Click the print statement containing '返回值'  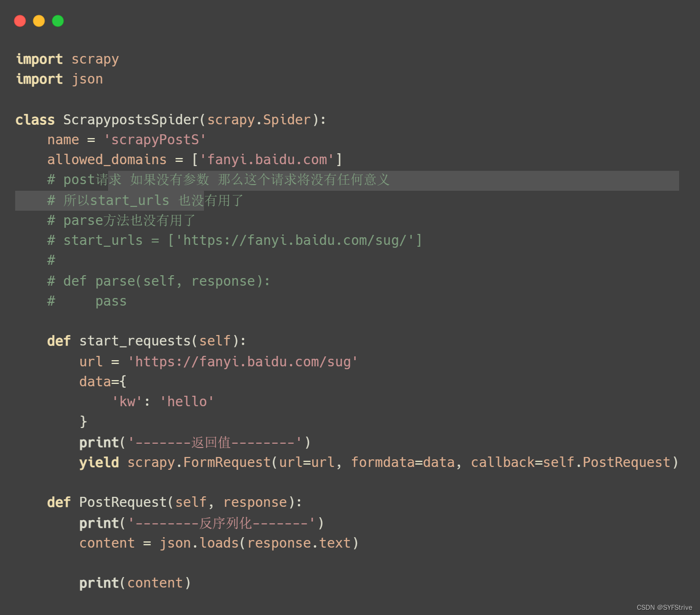click(x=195, y=442)
